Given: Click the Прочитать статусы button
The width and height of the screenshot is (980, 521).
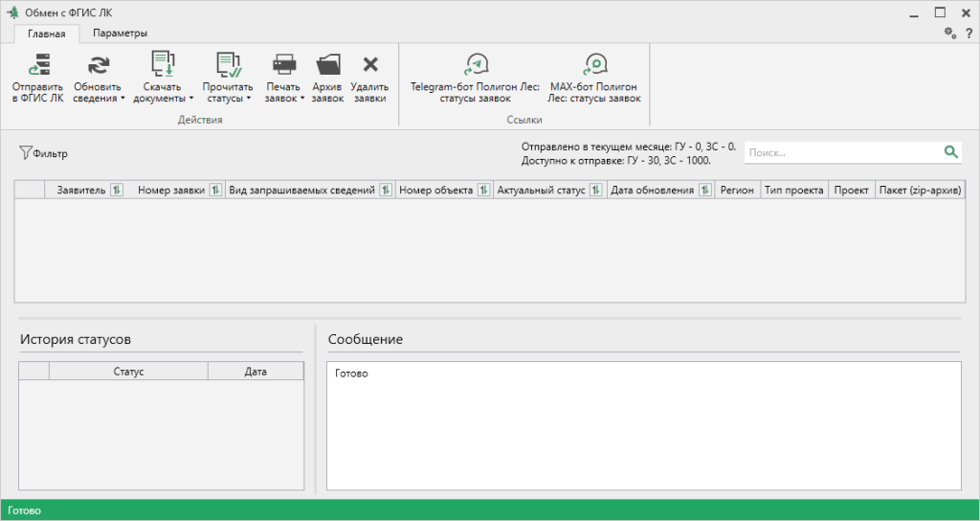Looking at the screenshot, I should (228, 79).
